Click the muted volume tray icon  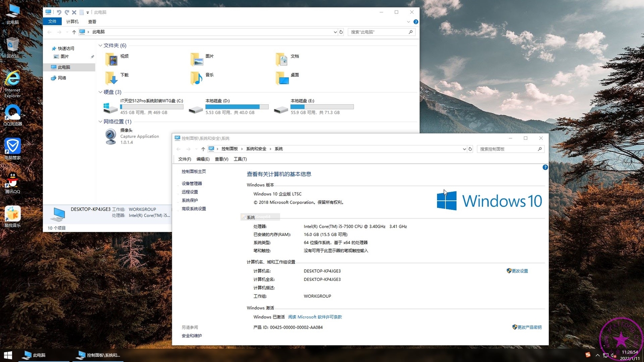pos(614,355)
